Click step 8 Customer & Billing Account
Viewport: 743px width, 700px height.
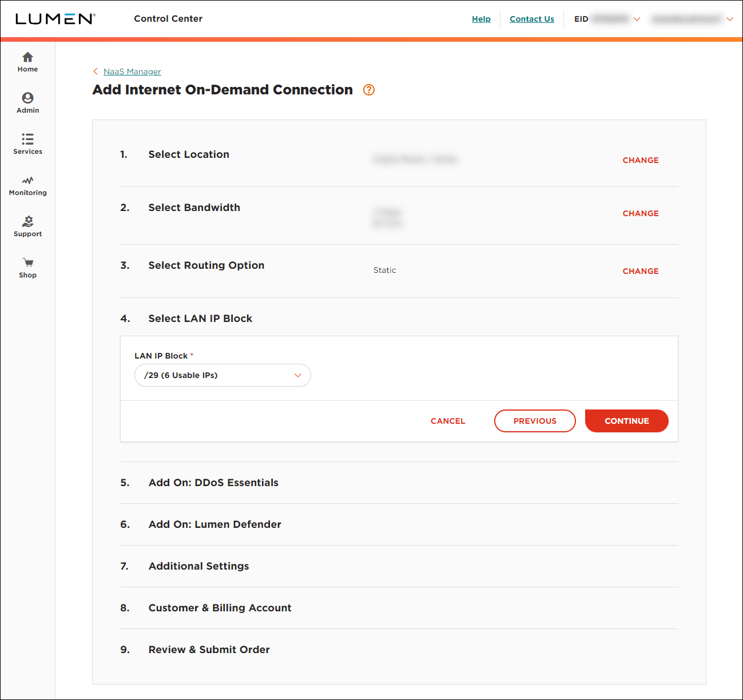(x=220, y=608)
